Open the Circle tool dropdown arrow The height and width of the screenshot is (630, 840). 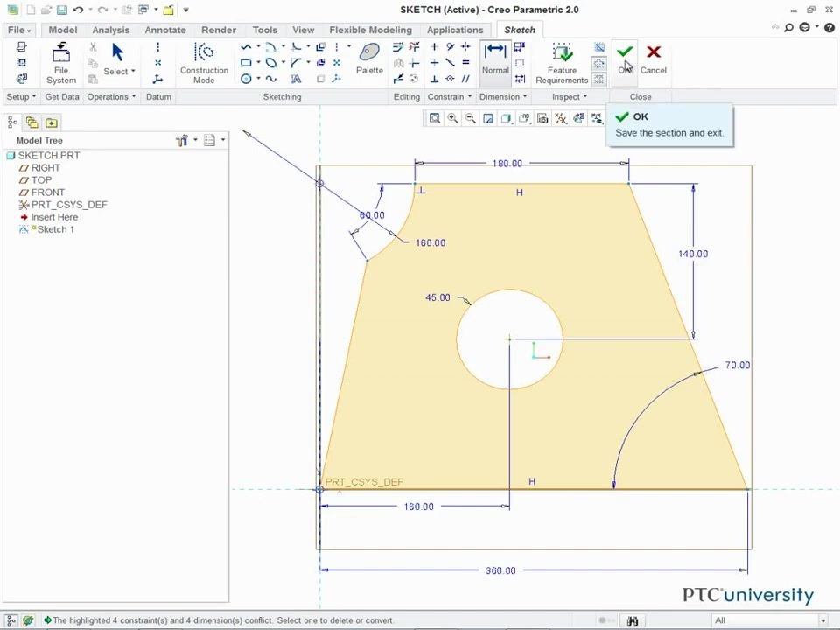coord(258,78)
